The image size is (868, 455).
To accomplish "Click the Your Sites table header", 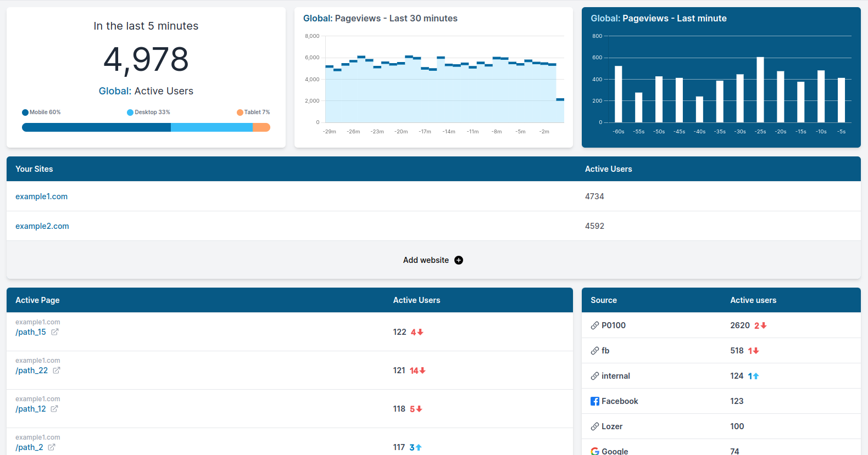I will pyautogui.click(x=34, y=169).
